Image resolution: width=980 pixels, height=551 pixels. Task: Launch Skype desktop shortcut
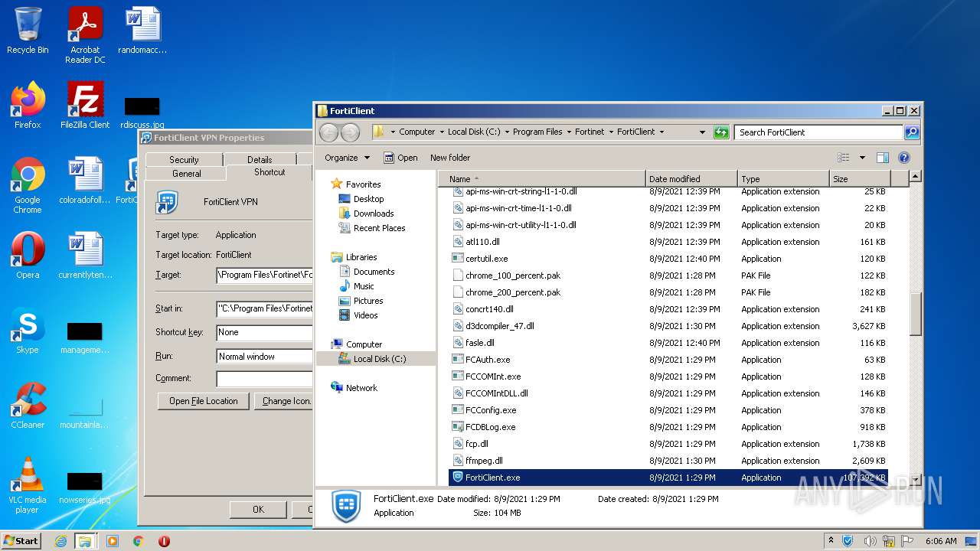point(28,331)
